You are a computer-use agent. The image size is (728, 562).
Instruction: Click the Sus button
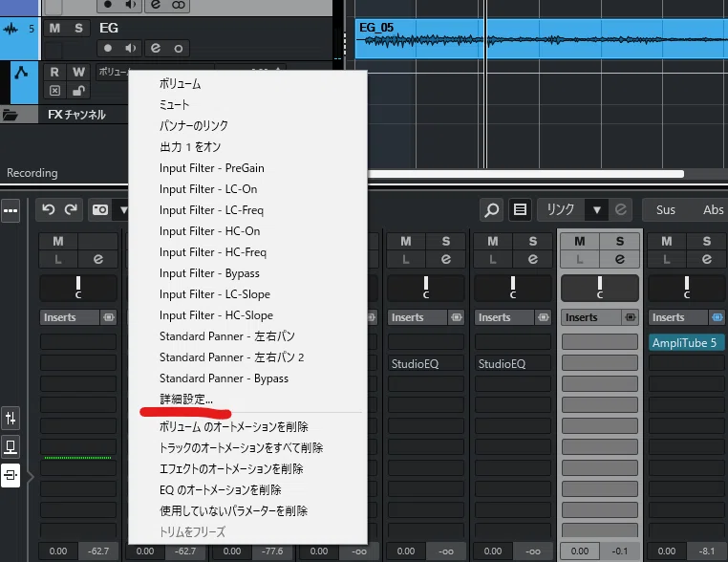tap(665, 210)
